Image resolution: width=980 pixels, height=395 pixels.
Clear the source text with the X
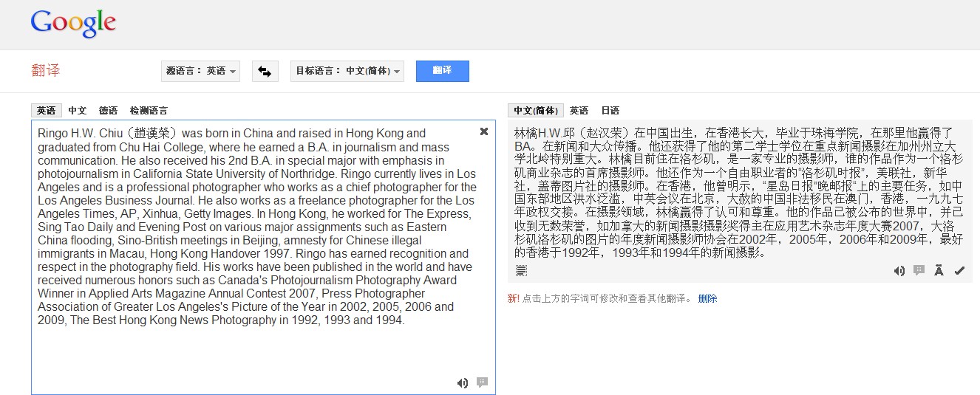(x=484, y=131)
